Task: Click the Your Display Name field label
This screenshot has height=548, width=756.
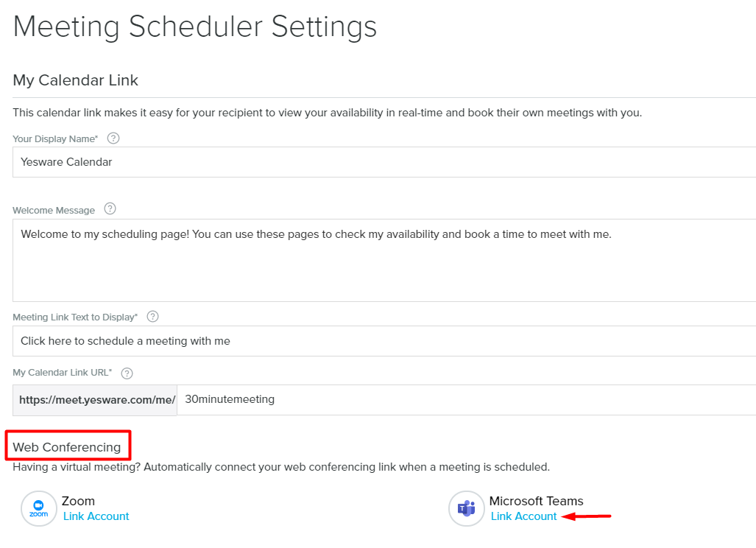Action: (x=55, y=139)
